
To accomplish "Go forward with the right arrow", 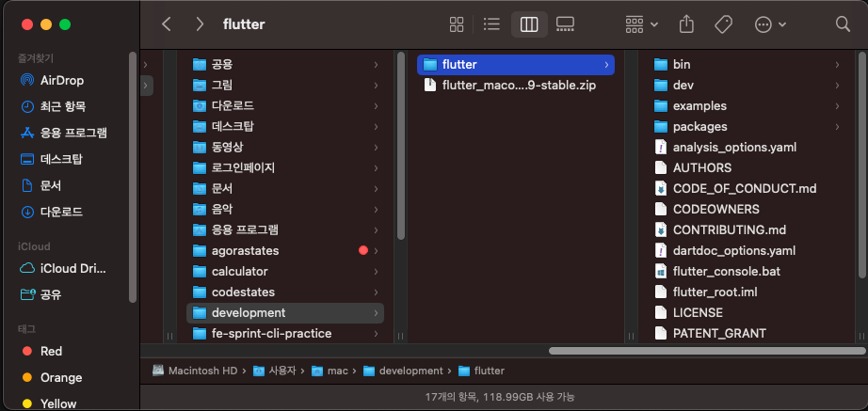I will [200, 24].
